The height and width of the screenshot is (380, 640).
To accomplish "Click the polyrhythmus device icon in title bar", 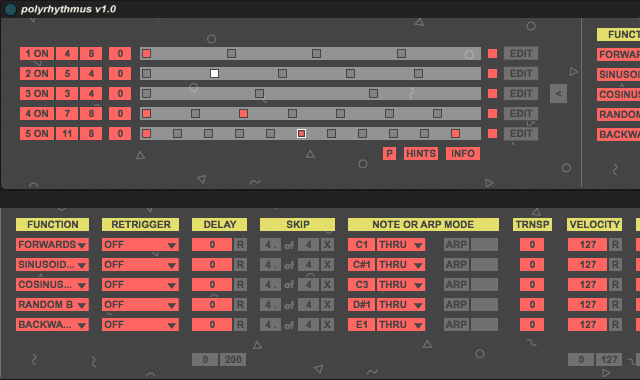I will click(x=10, y=9).
